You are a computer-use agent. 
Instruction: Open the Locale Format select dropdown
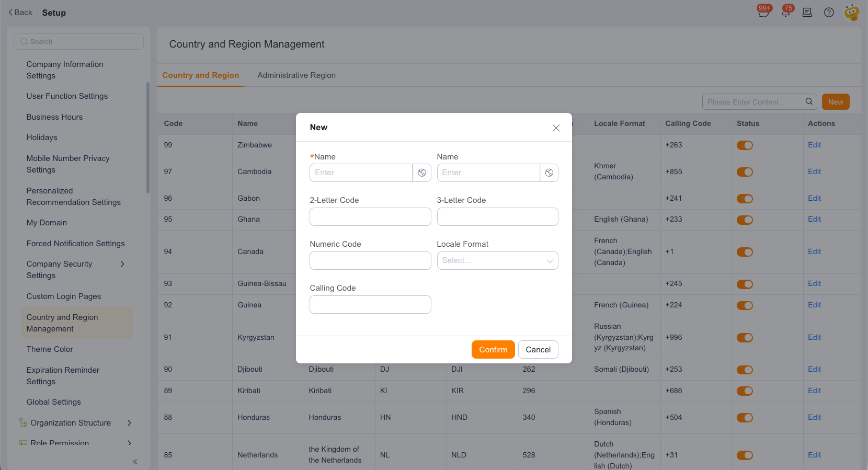497,260
